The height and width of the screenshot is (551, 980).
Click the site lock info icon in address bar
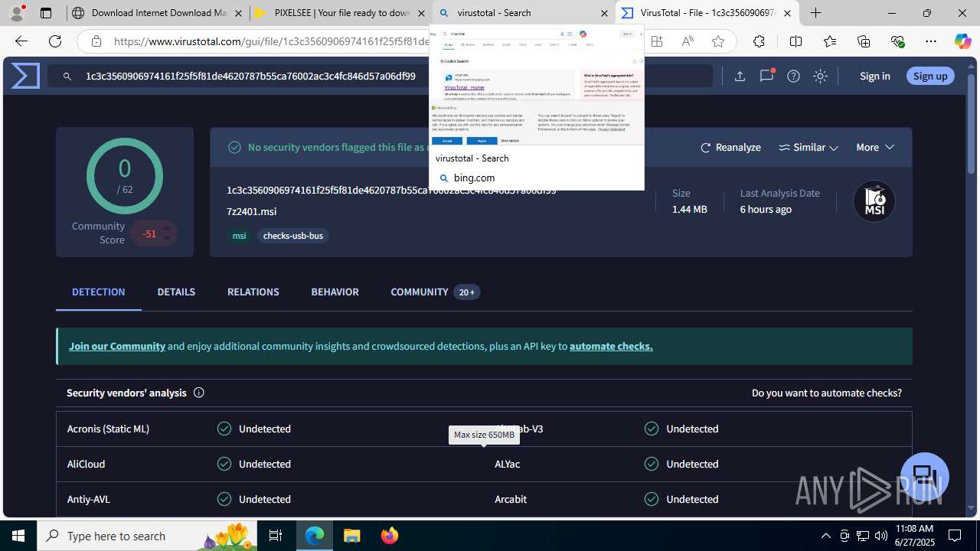[96, 41]
